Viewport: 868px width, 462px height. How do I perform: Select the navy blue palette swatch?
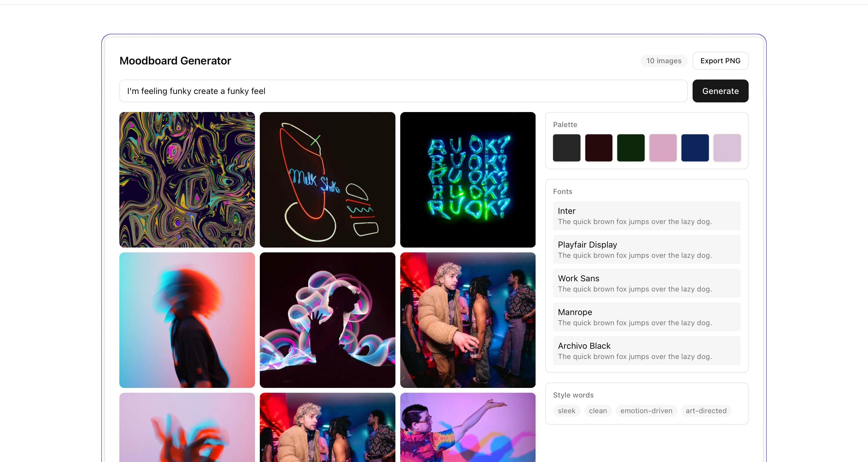pyautogui.click(x=694, y=148)
